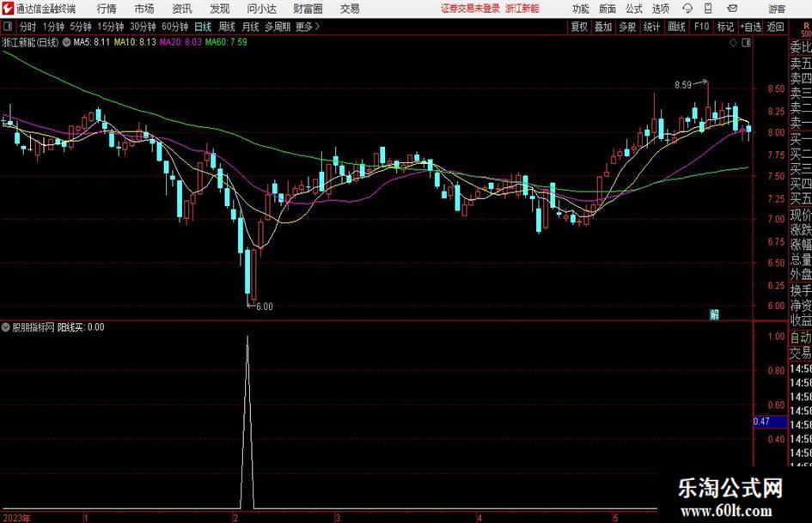Click the 返回 back button
The width and height of the screenshot is (812, 523).
coord(775,27)
